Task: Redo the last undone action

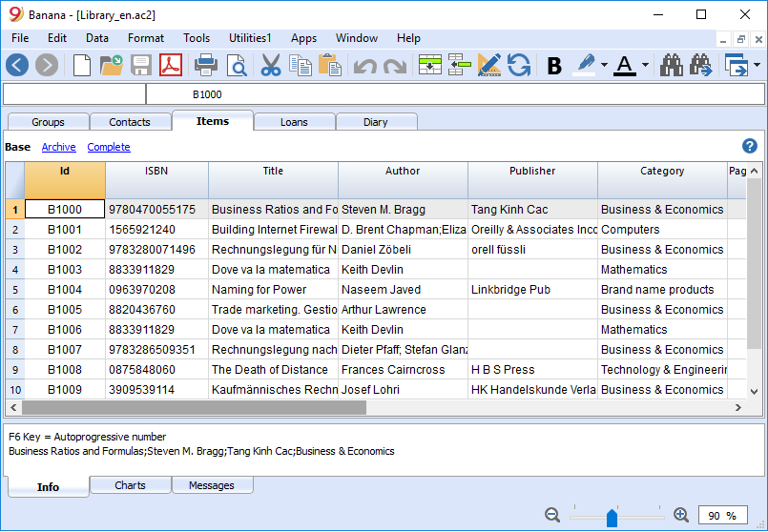Action: click(x=395, y=66)
